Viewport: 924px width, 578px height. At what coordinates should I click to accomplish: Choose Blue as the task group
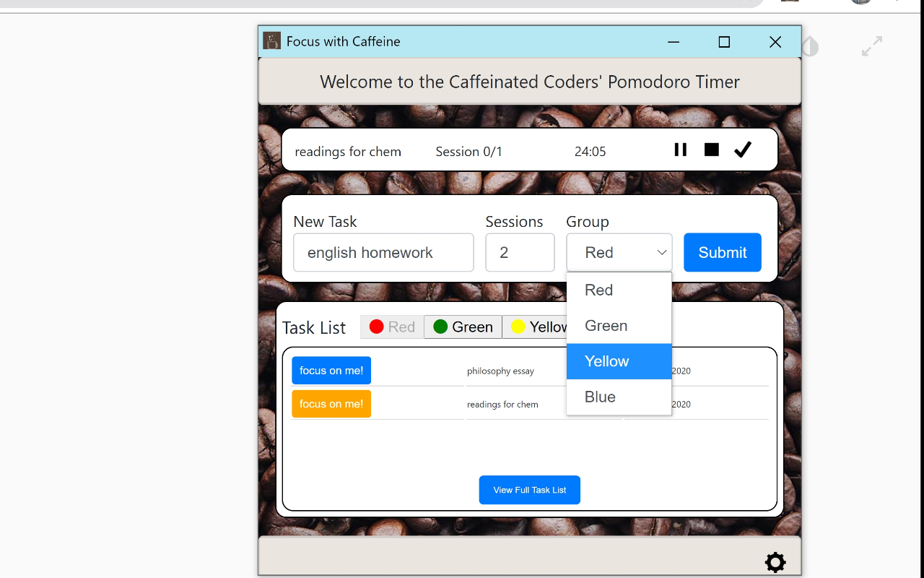pos(600,397)
